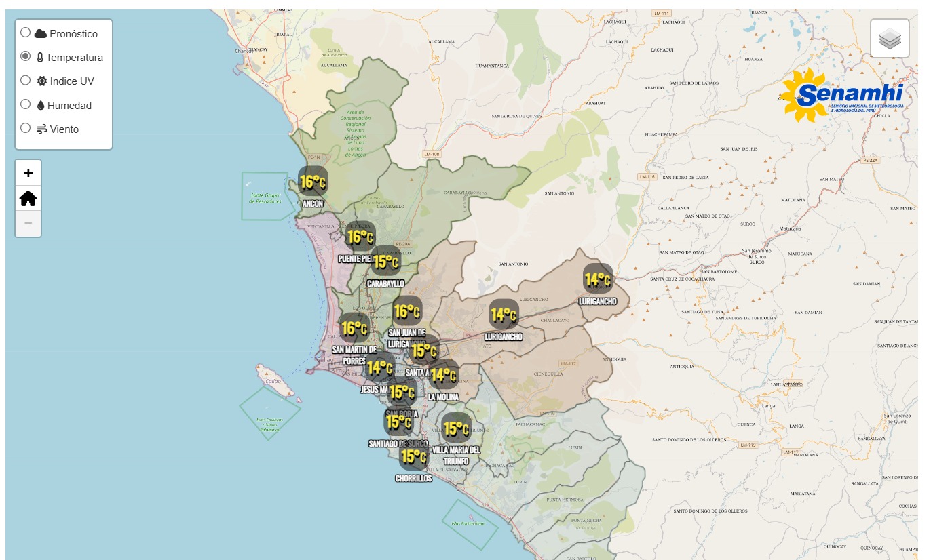The height and width of the screenshot is (560, 931).
Task: Reset map view with the home icon
Action: (x=28, y=198)
